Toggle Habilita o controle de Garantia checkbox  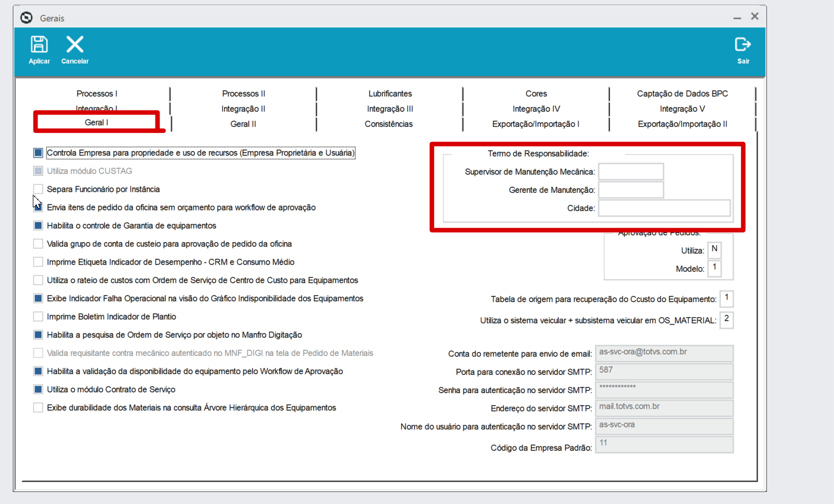pyautogui.click(x=38, y=226)
